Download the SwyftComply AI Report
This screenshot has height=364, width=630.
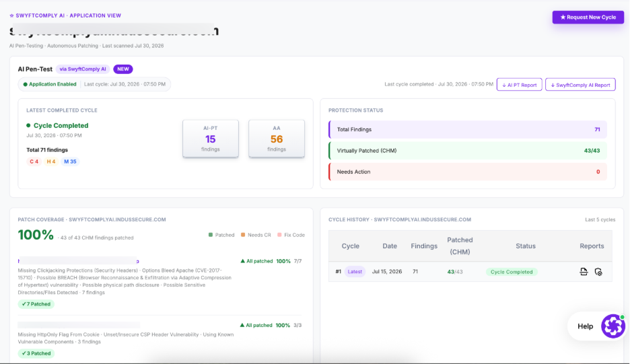(x=580, y=85)
